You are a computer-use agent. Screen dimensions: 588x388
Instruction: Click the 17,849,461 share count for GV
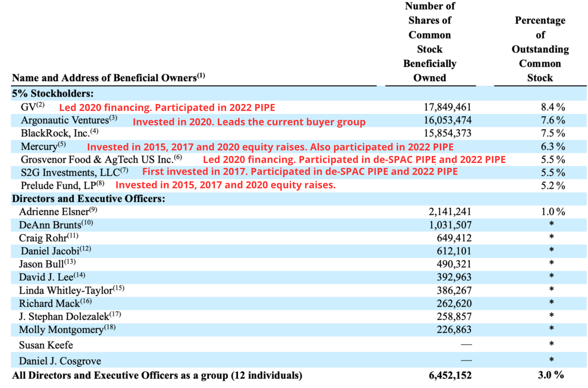tap(447, 107)
